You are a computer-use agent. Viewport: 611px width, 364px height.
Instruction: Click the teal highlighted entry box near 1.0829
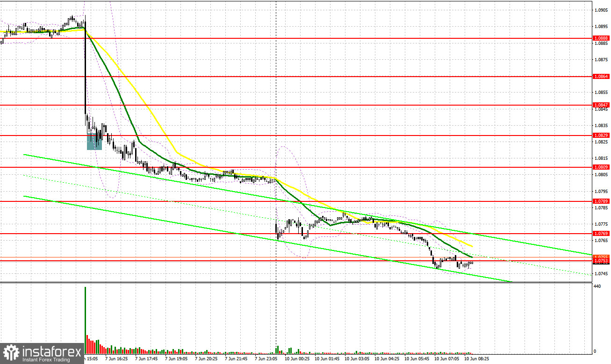94,142
